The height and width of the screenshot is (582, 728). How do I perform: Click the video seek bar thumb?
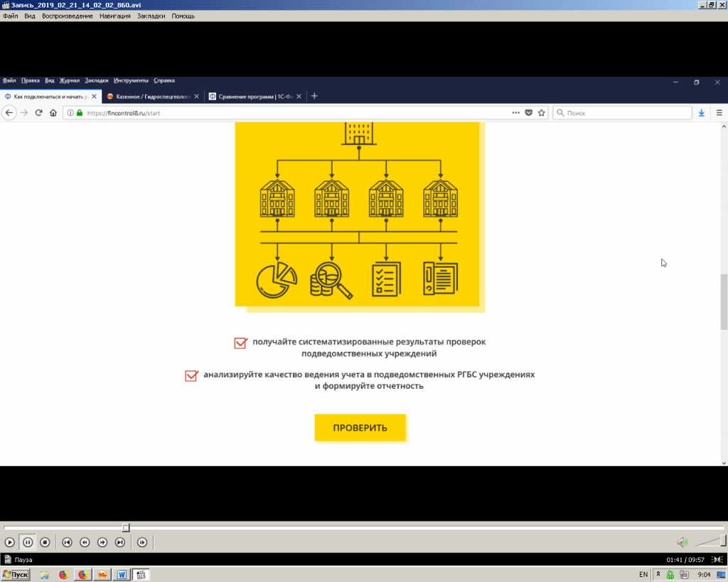click(126, 527)
